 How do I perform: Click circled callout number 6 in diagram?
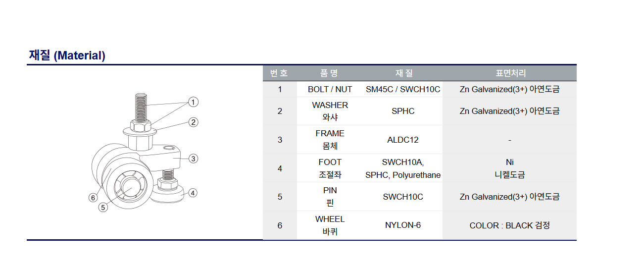(x=93, y=198)
